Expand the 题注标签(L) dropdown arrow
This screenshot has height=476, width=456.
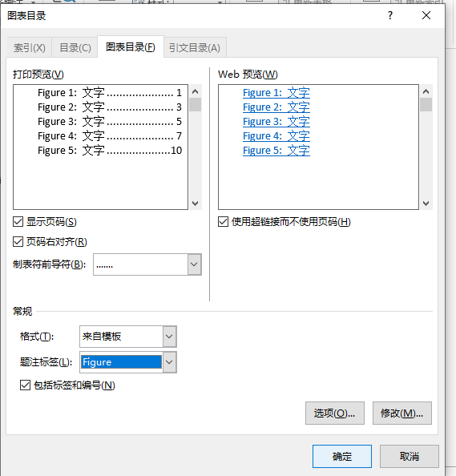click(x=169, y=362)
